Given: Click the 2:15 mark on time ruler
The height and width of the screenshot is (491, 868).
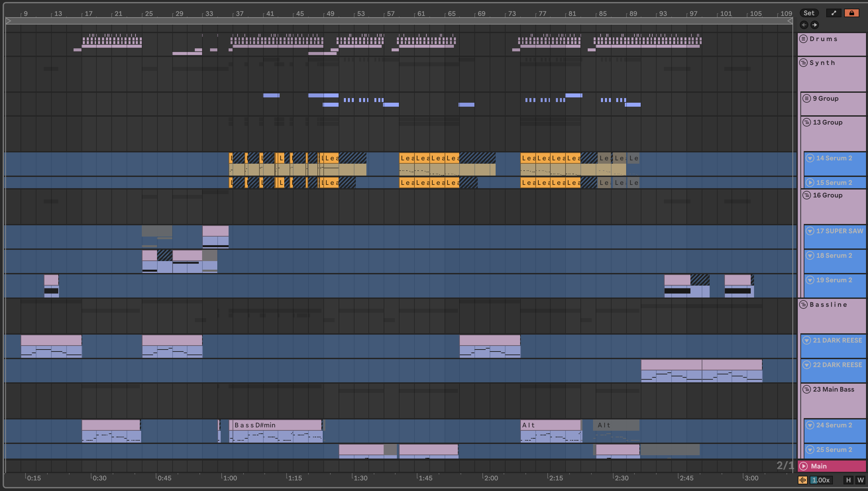Looking at the screenshot, I should tap(556, 478).
